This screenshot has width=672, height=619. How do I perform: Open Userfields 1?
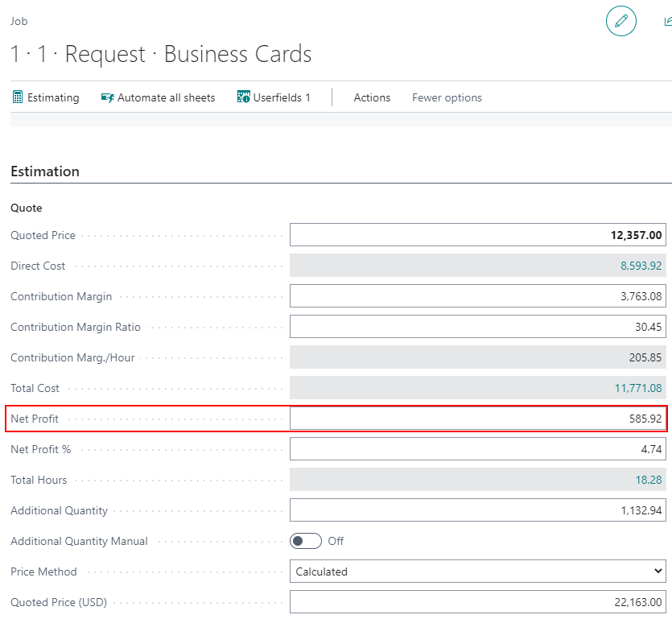click(x=274, y=97)
